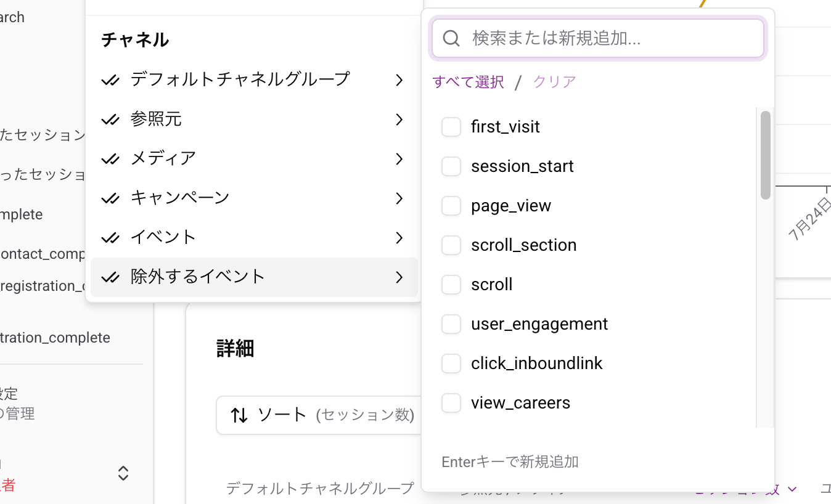The height and width of the screenshot is (504, 831).
Task: Click the double-check icon beside キャンペーン
Action: (111, 198)
